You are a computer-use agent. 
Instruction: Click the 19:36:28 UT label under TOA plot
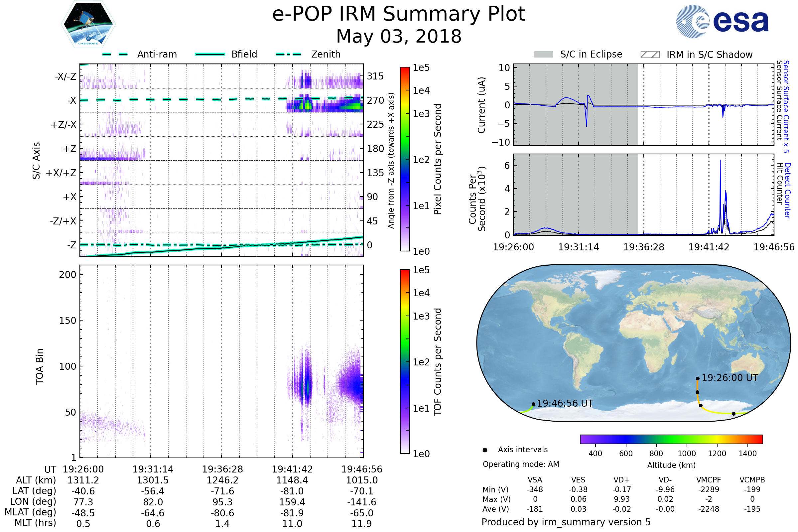pyautogui.click(x=222, y=469)
